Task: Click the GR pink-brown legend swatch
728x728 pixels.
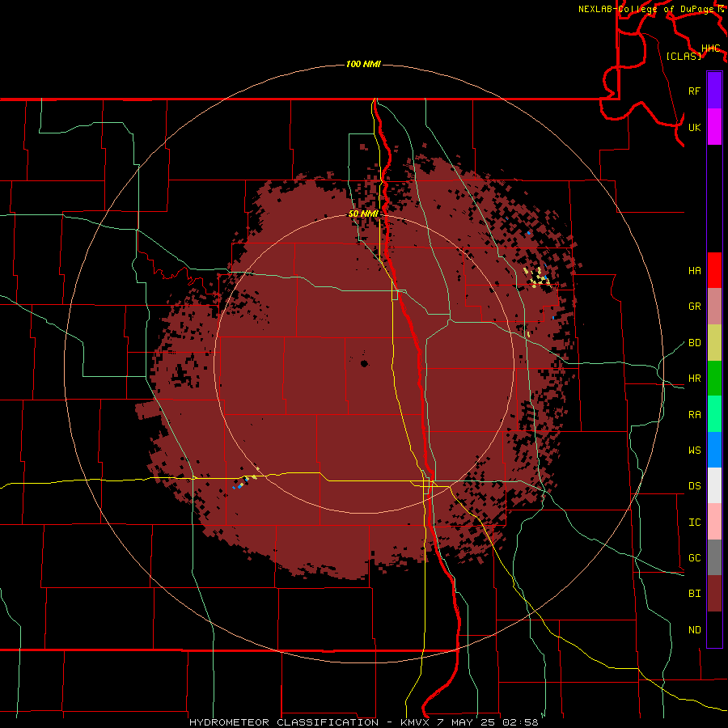Action: [714, 307]
